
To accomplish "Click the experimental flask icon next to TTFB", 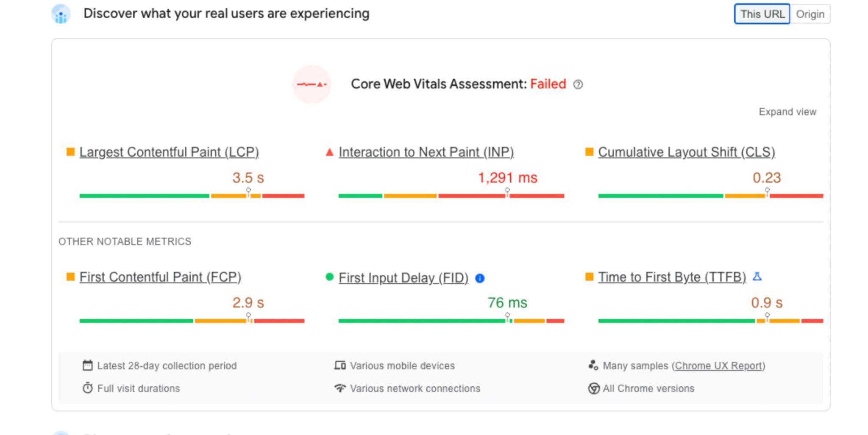I will click(757, 277).
